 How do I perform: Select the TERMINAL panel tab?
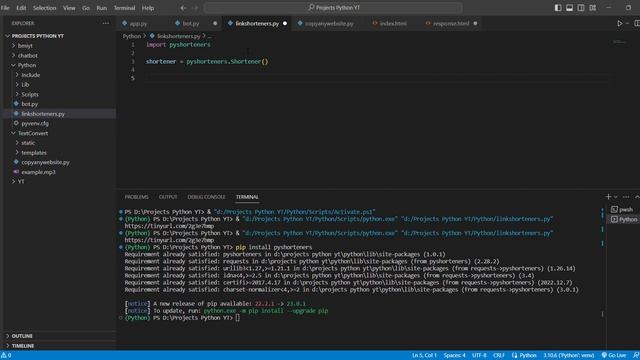[247, 197]
